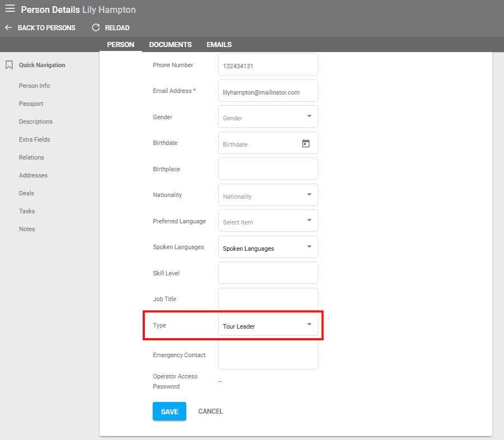The image size is (504, 440).
Task: Click the Job Title text field
Action: click(x=267, y=299)
